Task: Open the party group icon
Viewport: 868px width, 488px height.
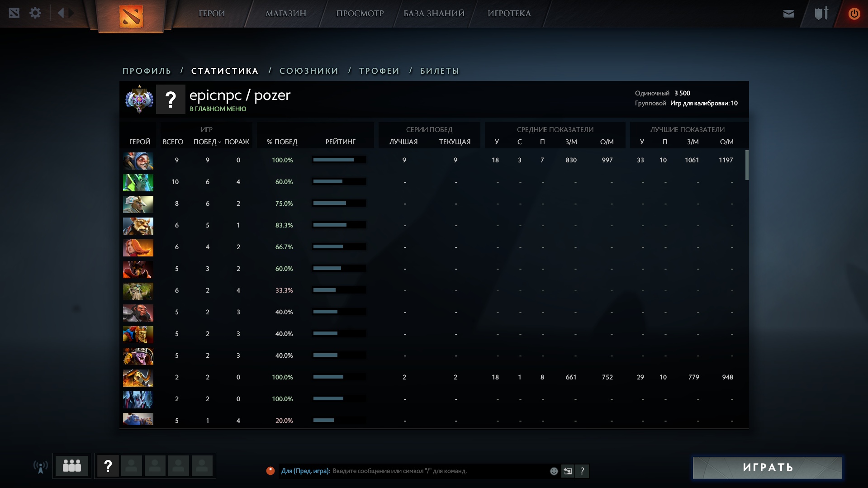Action: click(72, 466)
